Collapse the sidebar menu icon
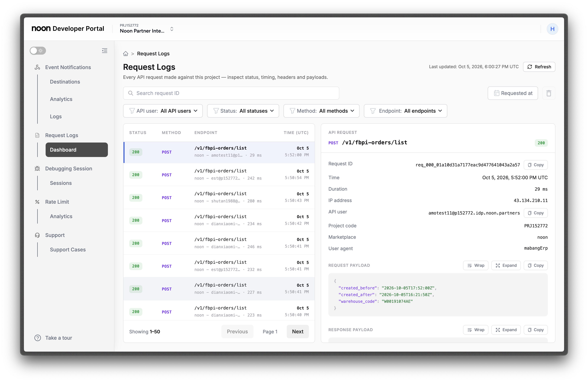 click(x=104, y=51)
